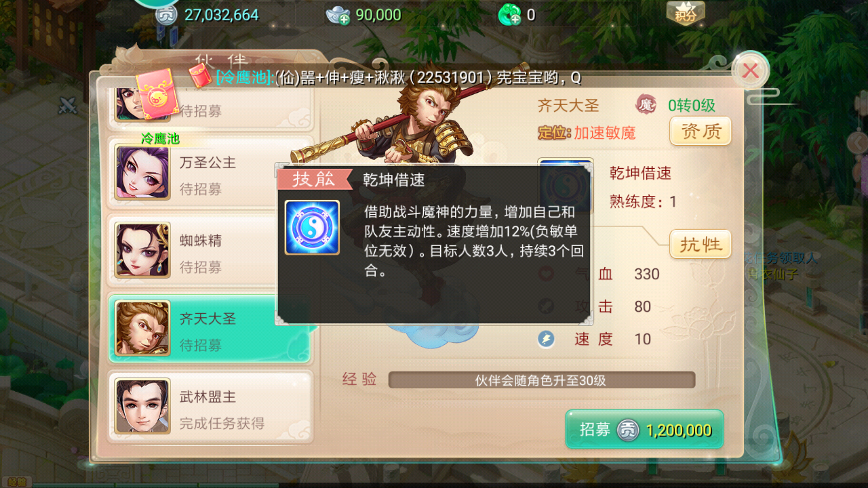868x488 pixels.
Task: Select 万圣公主 in partner list
Action: 210,175
